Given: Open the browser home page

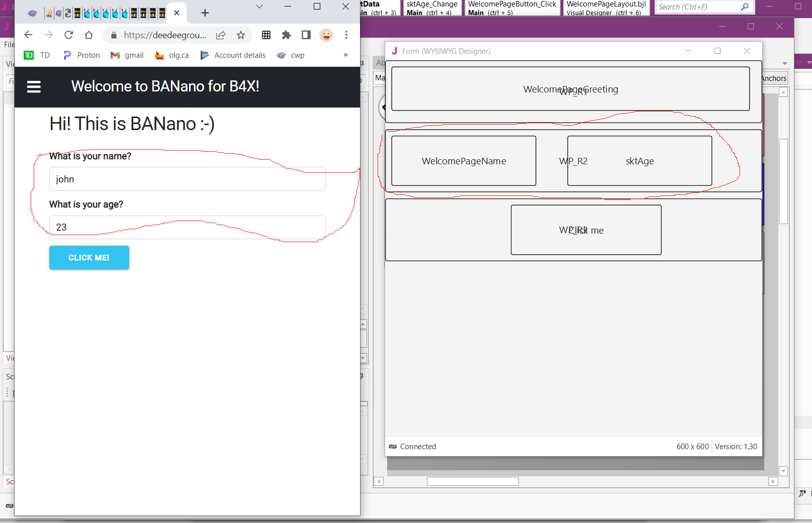Looking at the screenshot, I should [89, 35].
